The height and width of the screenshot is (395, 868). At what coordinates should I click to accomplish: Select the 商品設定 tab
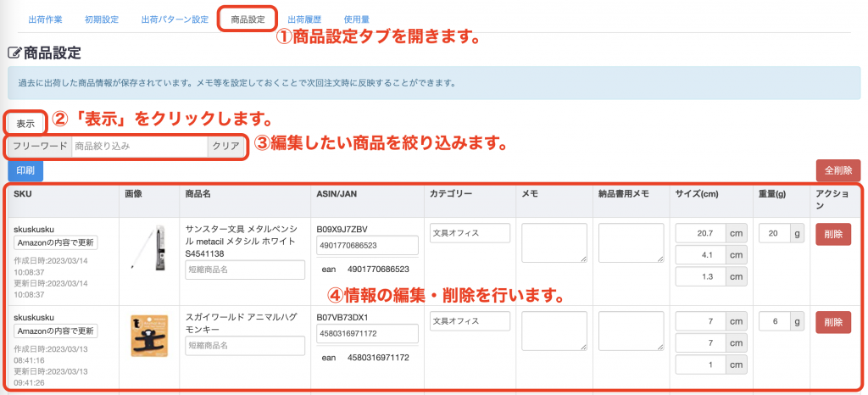248,19
